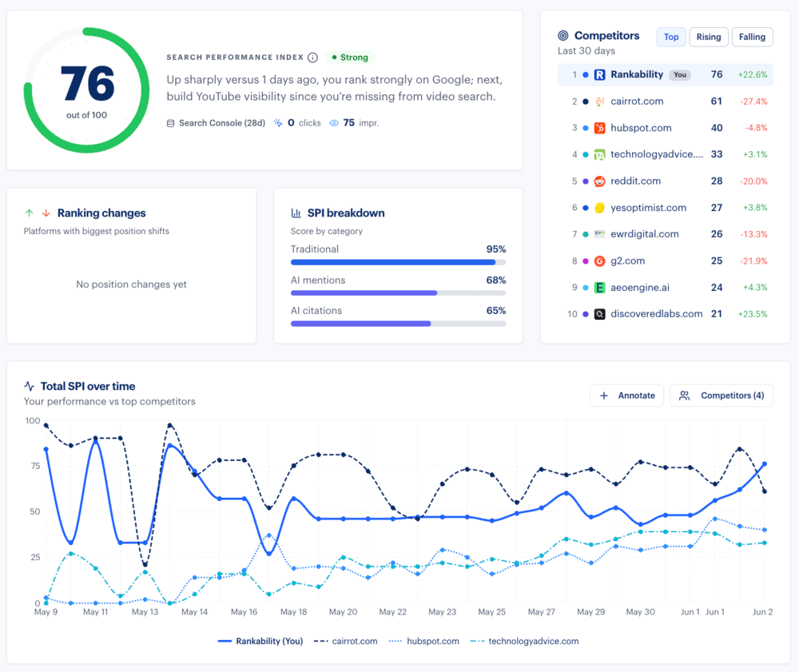
Task: Open the Annotate button
Action: point(626,396)
